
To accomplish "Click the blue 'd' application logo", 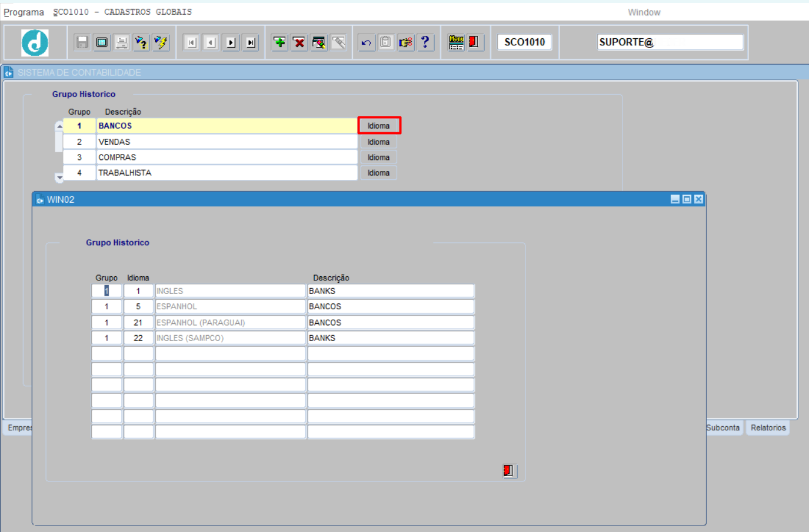I will click(35, 43).
